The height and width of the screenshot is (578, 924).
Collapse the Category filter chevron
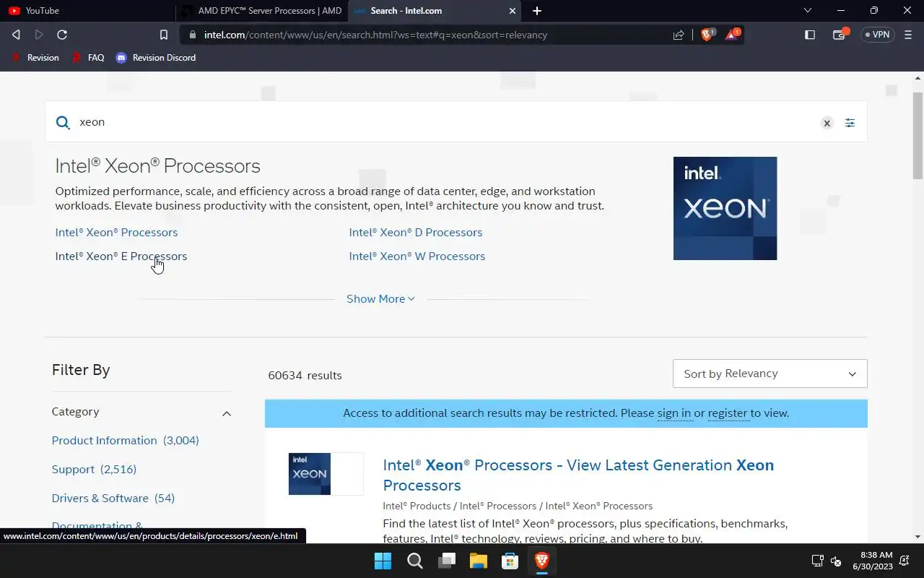[x=227, y=413]
